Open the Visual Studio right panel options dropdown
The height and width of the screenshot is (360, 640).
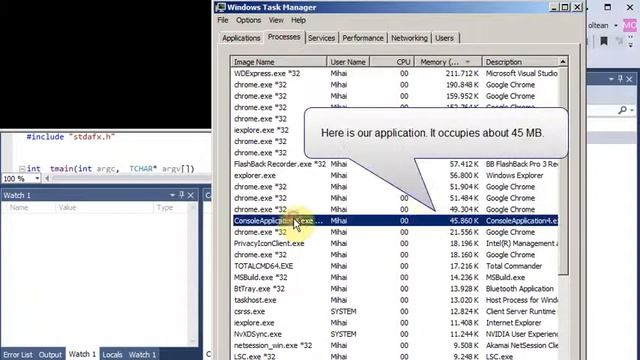coord(611,79)
